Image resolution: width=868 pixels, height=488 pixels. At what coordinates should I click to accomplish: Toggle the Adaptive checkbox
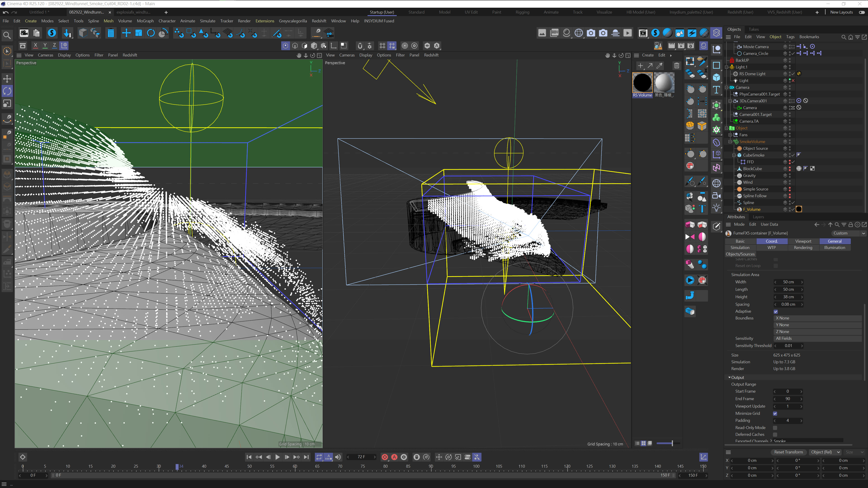776,312
